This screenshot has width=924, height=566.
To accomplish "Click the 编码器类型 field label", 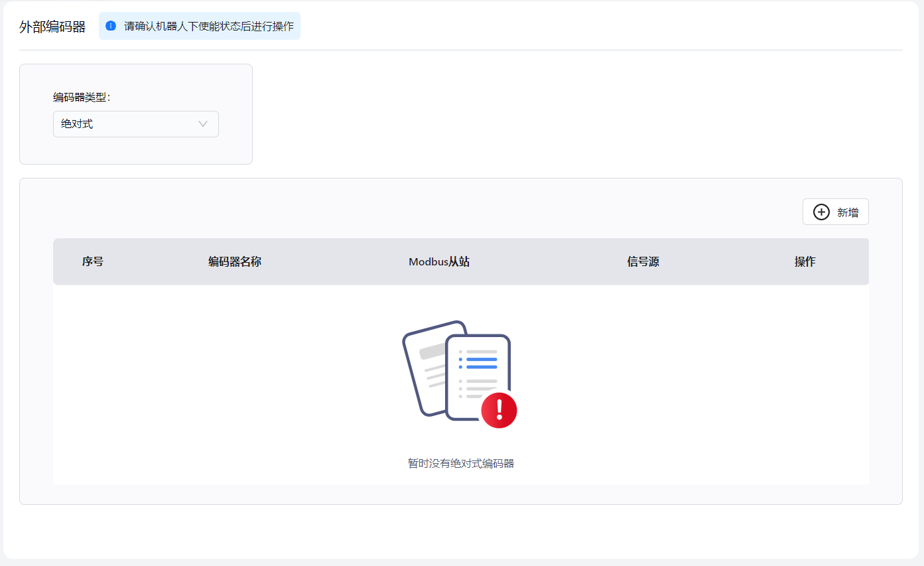I will tap(82, 98).
